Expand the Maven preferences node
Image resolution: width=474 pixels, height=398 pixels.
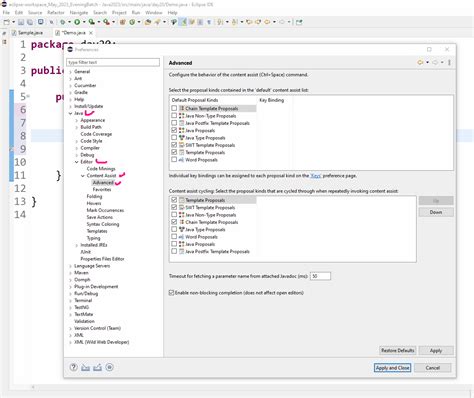click(70, 273)
